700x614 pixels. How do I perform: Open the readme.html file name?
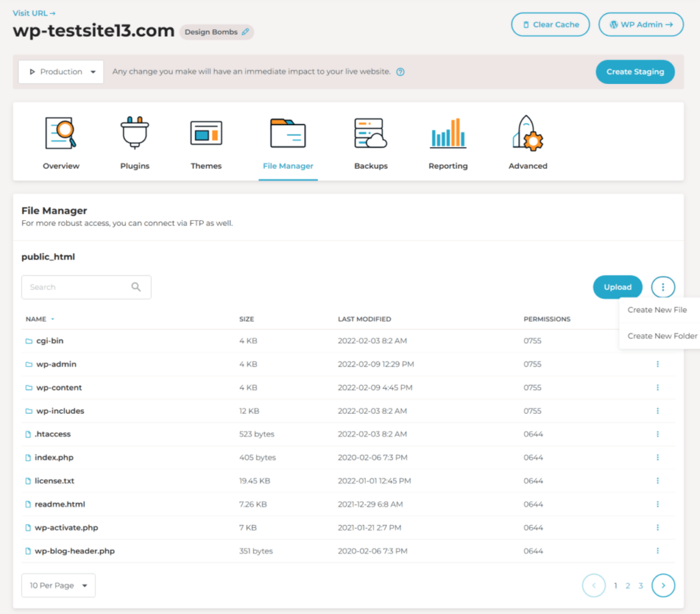pyautogui.click(x=60, y=504)
